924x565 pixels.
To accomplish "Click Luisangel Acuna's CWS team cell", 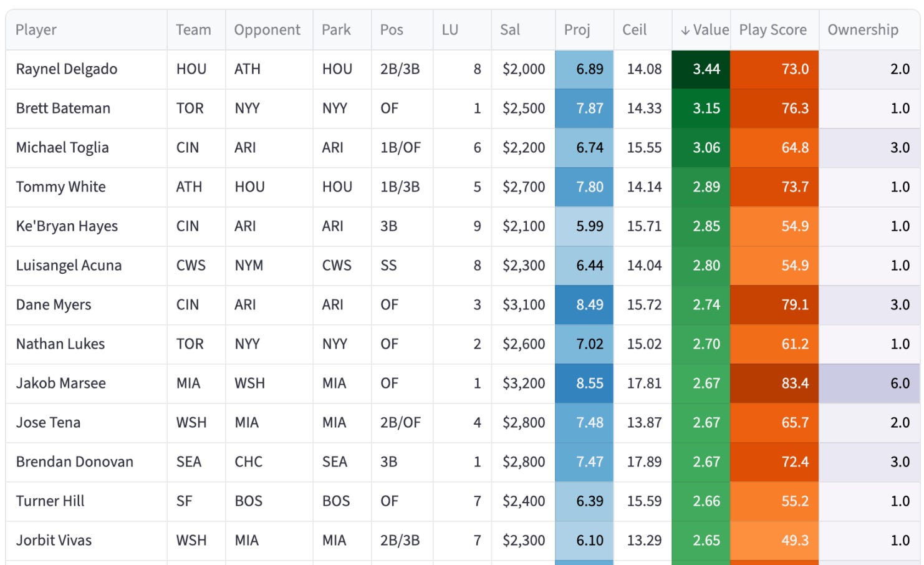I will point(196,266).
